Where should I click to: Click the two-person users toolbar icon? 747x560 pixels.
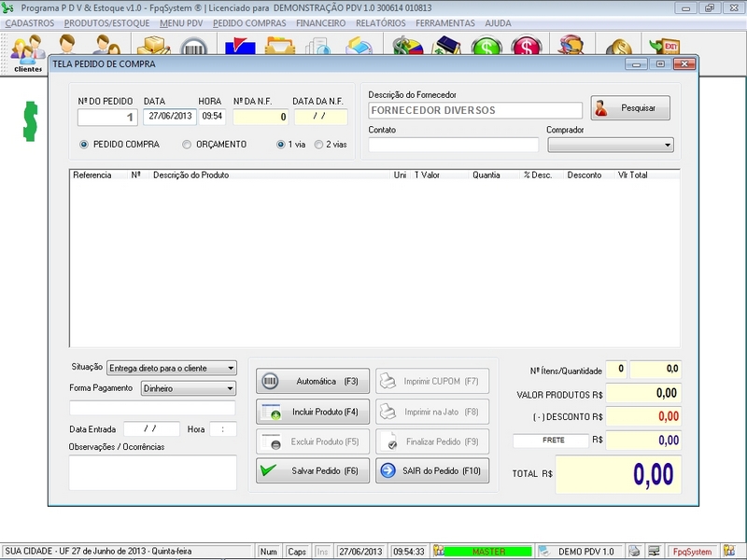tap(106, 44)
